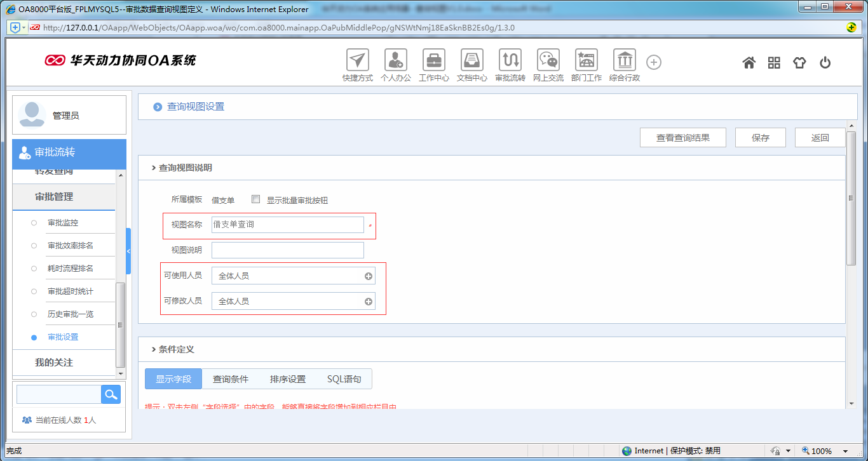Select the 综合行政 icon
The width and height of the screenshot is (868, 461).
coord(624,60)
